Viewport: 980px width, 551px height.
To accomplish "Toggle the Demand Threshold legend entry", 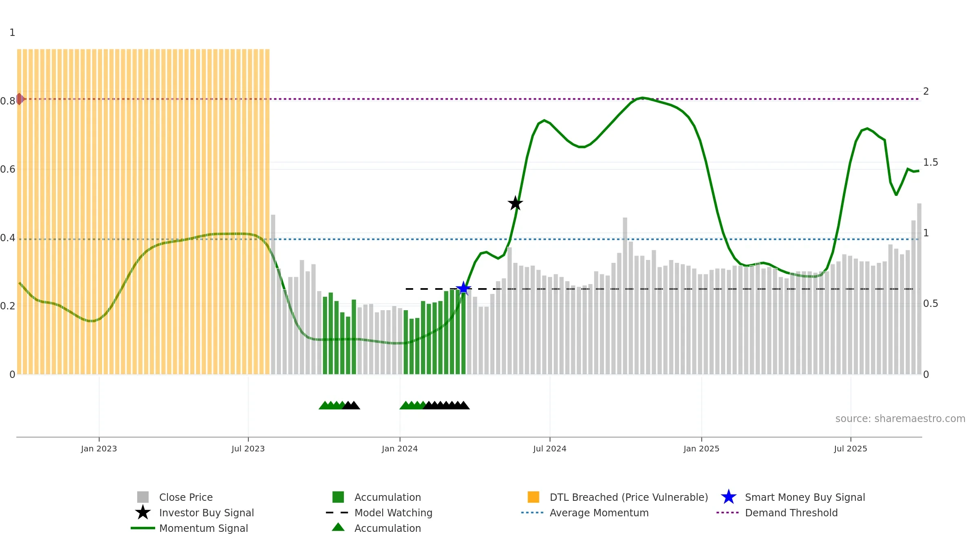I will (777, 513).
